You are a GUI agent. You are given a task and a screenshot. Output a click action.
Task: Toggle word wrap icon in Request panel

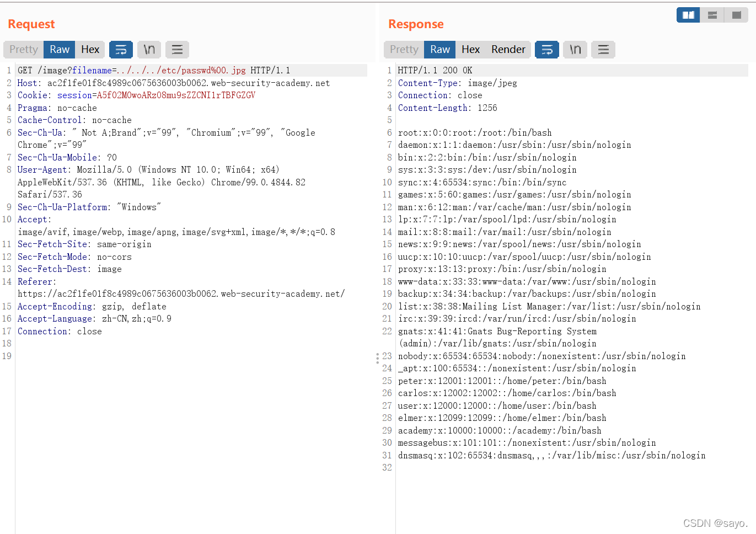click(x=121, y=50)
